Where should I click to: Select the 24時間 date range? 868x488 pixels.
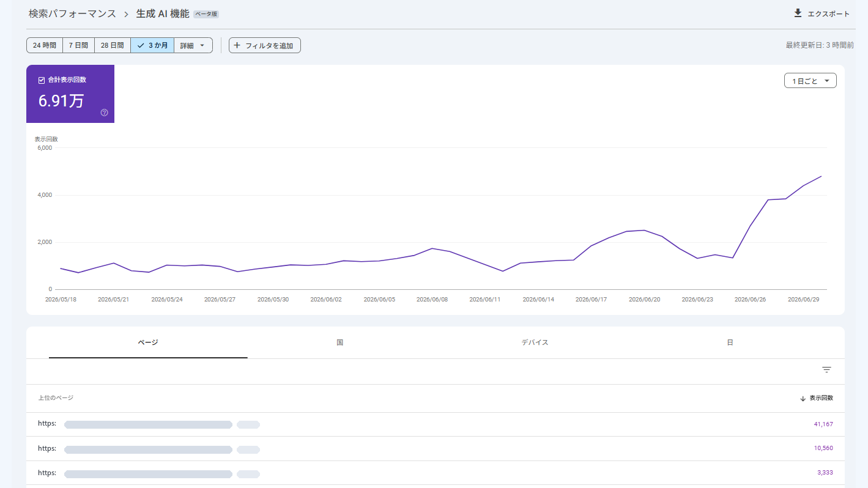(45, 45)
